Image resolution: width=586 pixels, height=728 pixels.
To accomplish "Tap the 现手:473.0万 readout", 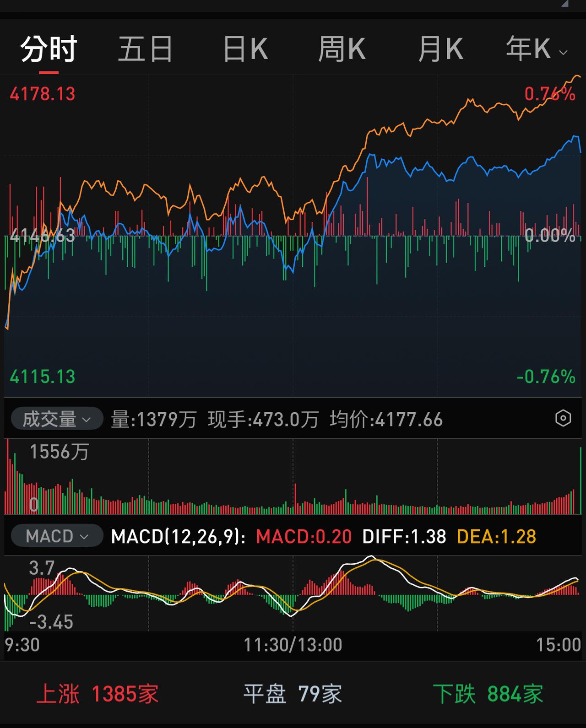I will coord(263,420).
